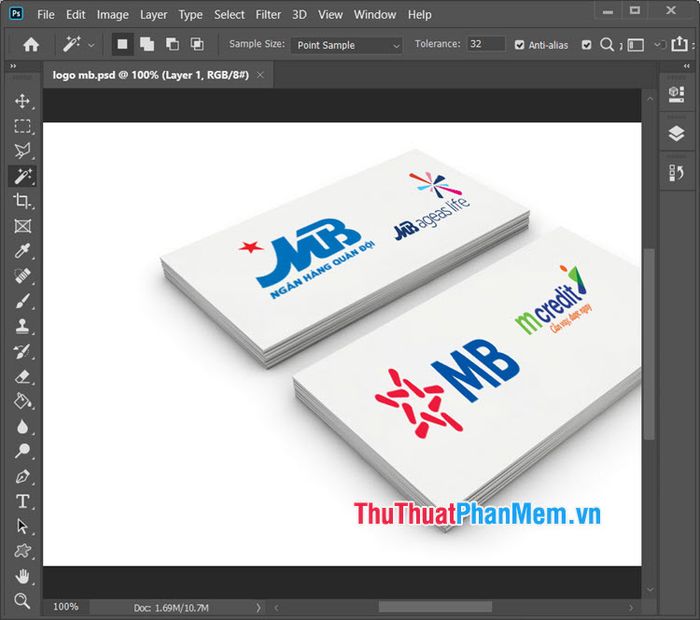Select the Frame tool
Image resolution: width=700 pixels, height=620 pixels.
[22, 226]
